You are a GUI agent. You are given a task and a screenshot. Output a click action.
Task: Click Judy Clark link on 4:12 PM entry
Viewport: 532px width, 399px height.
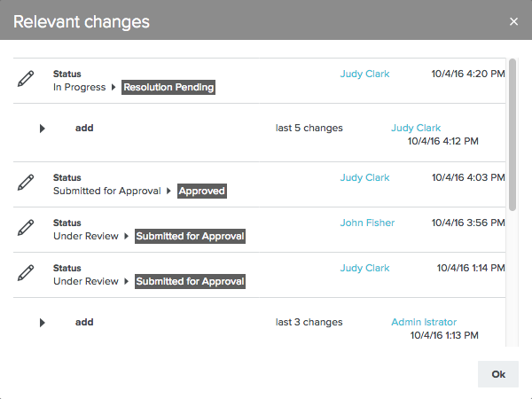415,129
